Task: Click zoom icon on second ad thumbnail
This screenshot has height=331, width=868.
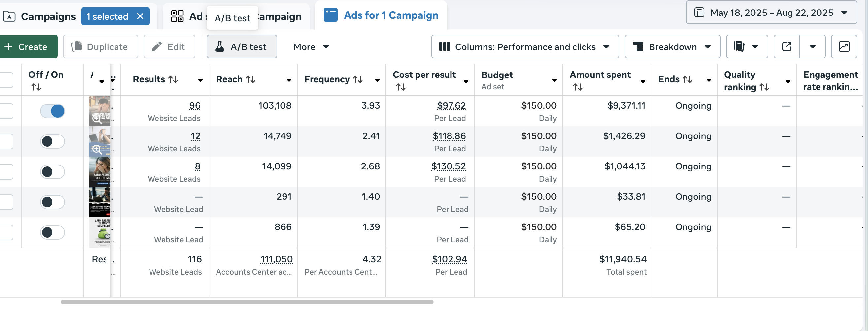Action: coord(97,149)
